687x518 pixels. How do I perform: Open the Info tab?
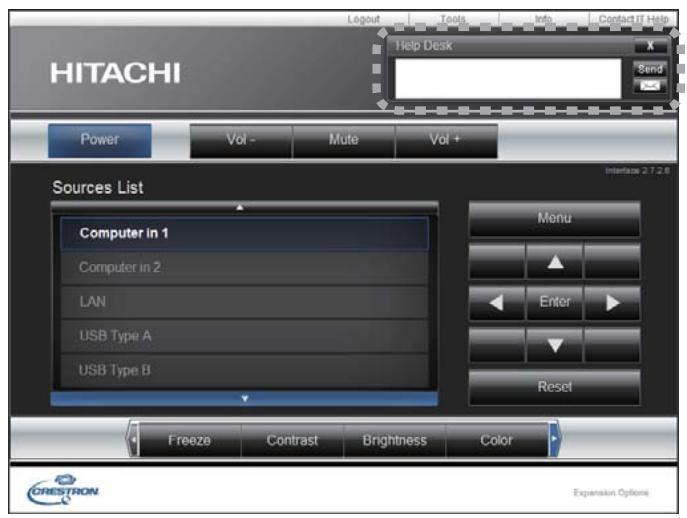543,19
